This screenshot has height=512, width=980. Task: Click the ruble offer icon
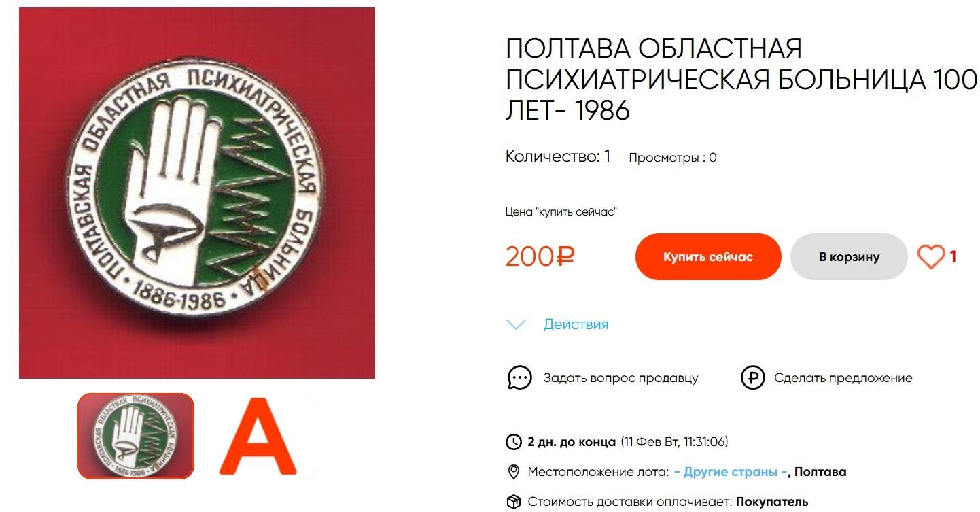point(752,378)
